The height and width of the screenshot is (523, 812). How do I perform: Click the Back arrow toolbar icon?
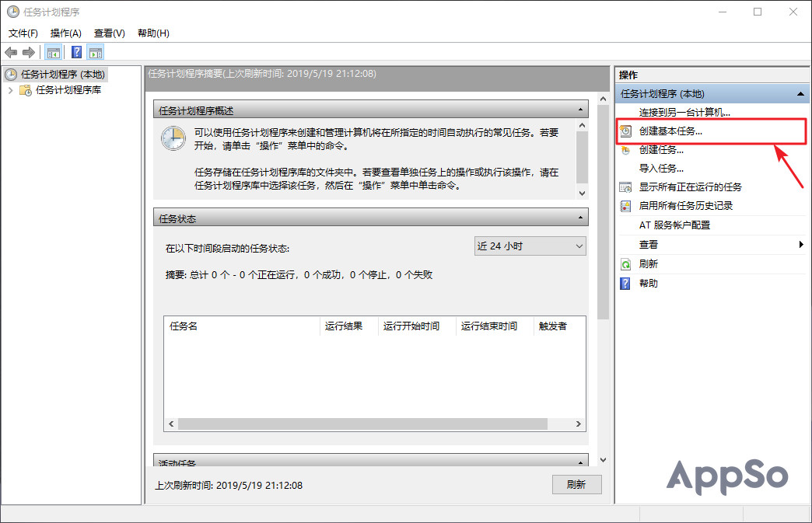[x=11, y=52]
